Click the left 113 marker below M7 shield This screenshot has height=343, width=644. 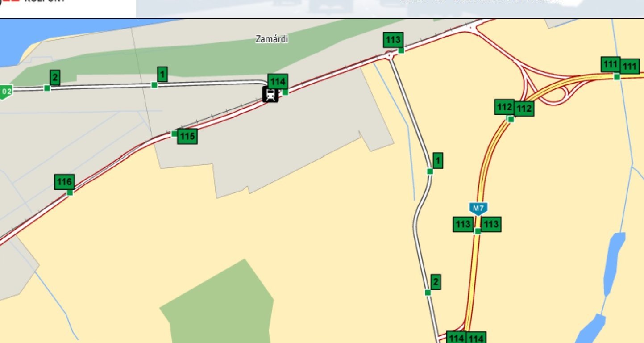pos(463,224)
